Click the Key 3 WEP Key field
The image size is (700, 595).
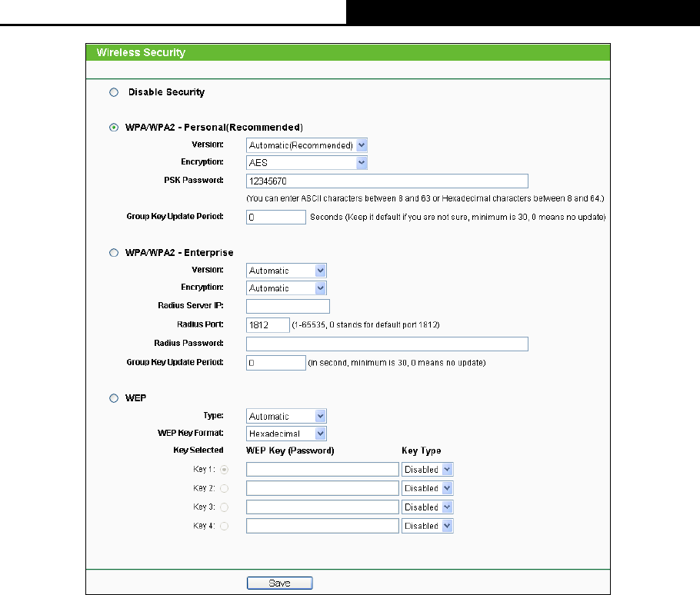(x=322, y=507)
